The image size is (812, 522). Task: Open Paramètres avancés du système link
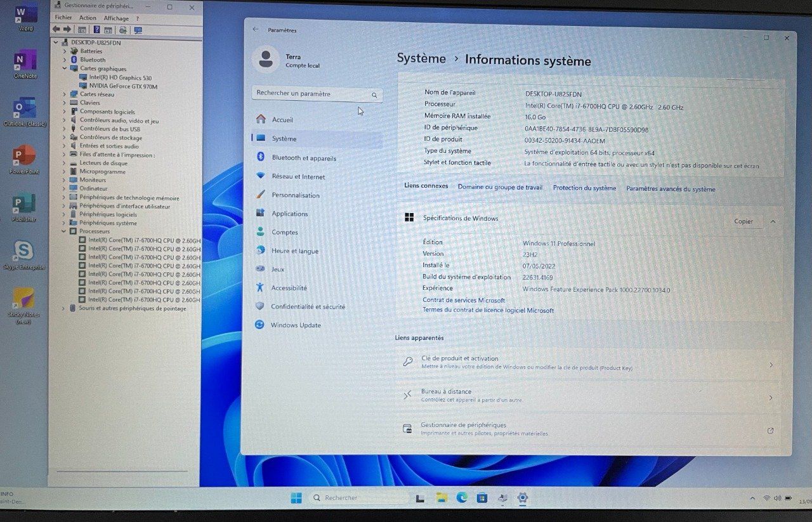point(671,189)
